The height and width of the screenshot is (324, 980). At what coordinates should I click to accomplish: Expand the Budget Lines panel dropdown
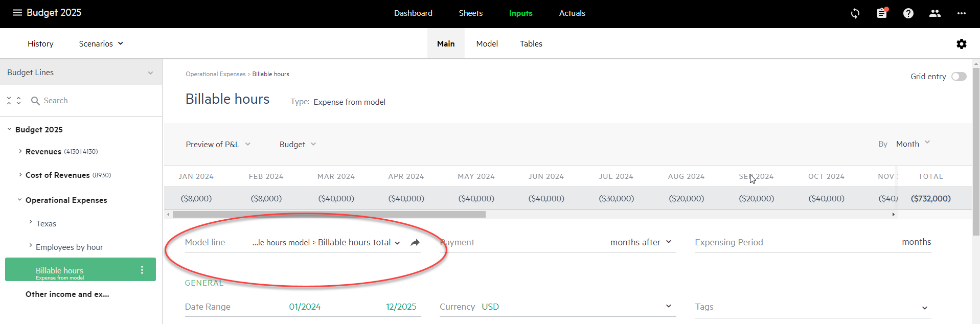coord(150,73)
